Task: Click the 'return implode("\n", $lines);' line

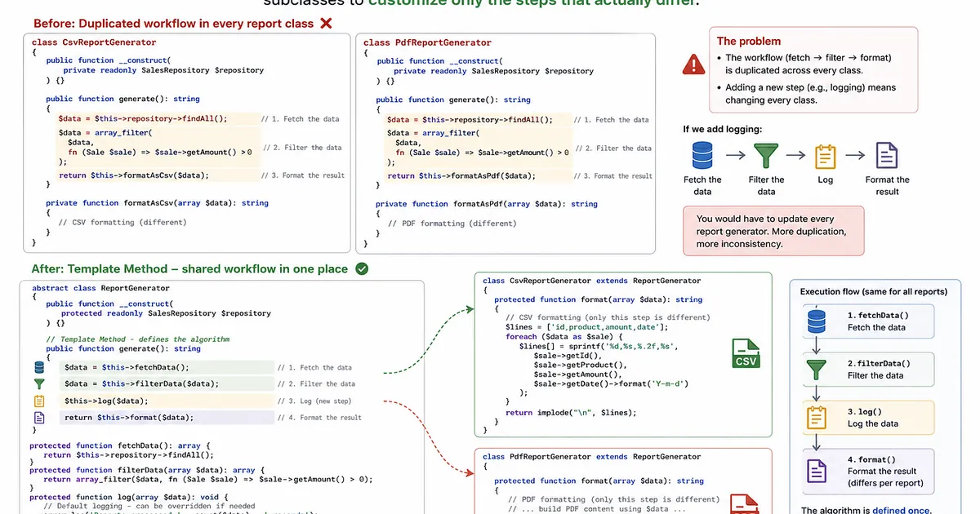Action: click(571, 413)
